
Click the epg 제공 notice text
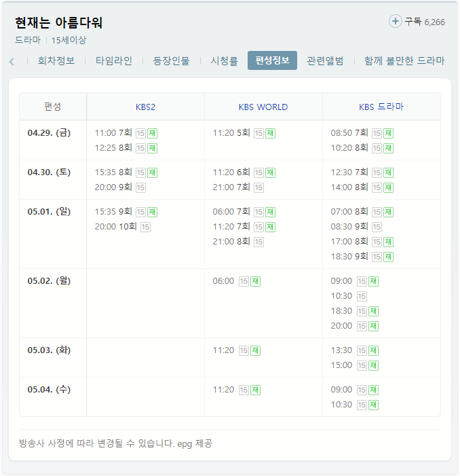(x=195, y=443)
